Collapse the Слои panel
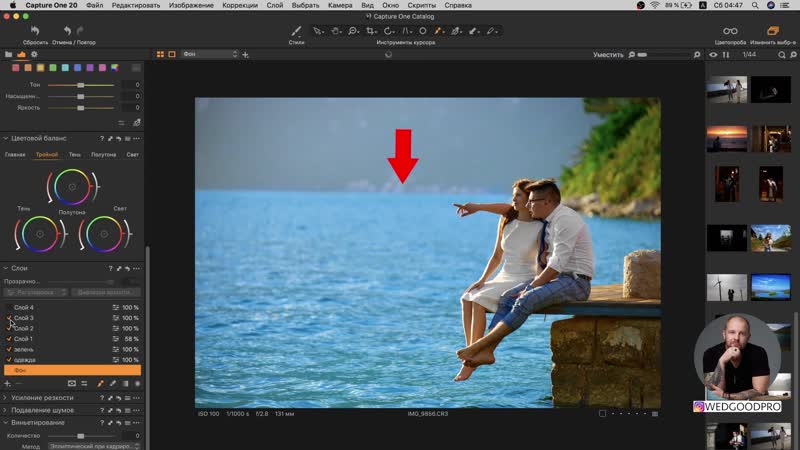Viewport: 800px width, 450px height. [x=6, y=268]
